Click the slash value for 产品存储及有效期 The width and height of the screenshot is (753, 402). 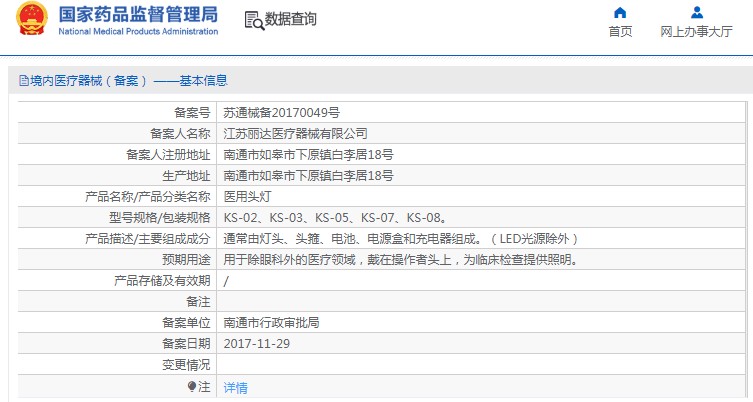pos(226,281)
